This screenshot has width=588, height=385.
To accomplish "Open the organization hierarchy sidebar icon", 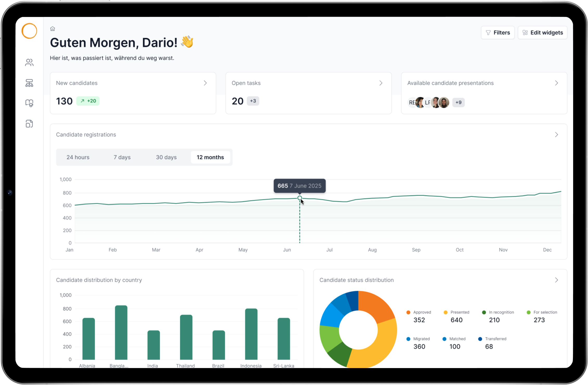I will (29, 83).
